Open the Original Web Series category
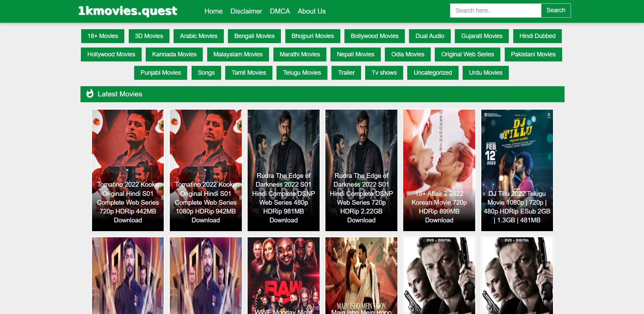 (467, 54)
